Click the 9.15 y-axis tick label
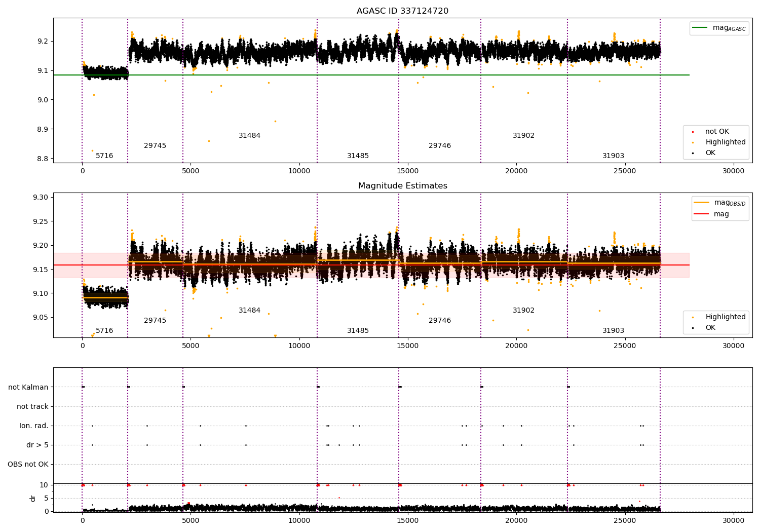760x532 pixels. pos(41,270)
